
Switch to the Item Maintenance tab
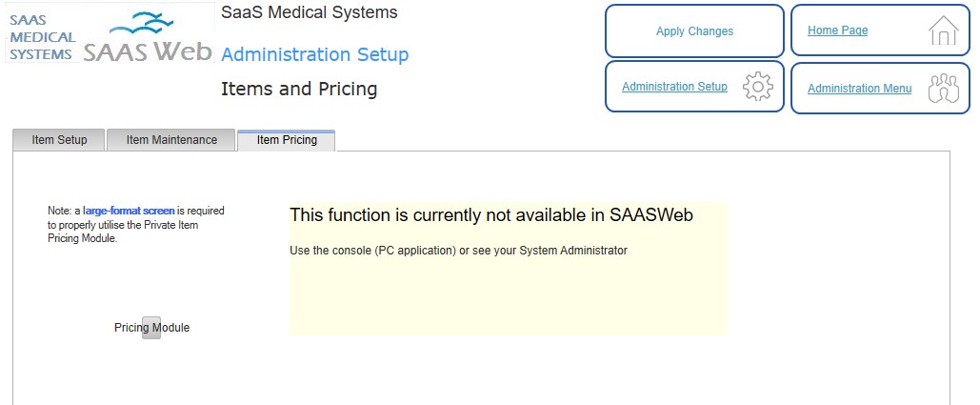(171, 140)
